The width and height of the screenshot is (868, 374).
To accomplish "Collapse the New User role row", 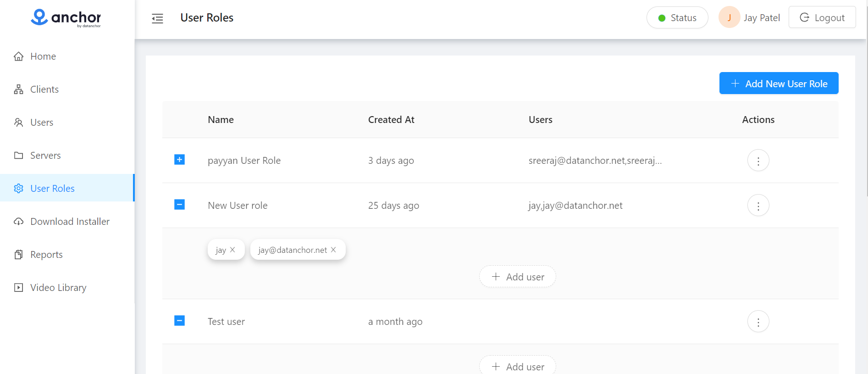I will (179, 205).
